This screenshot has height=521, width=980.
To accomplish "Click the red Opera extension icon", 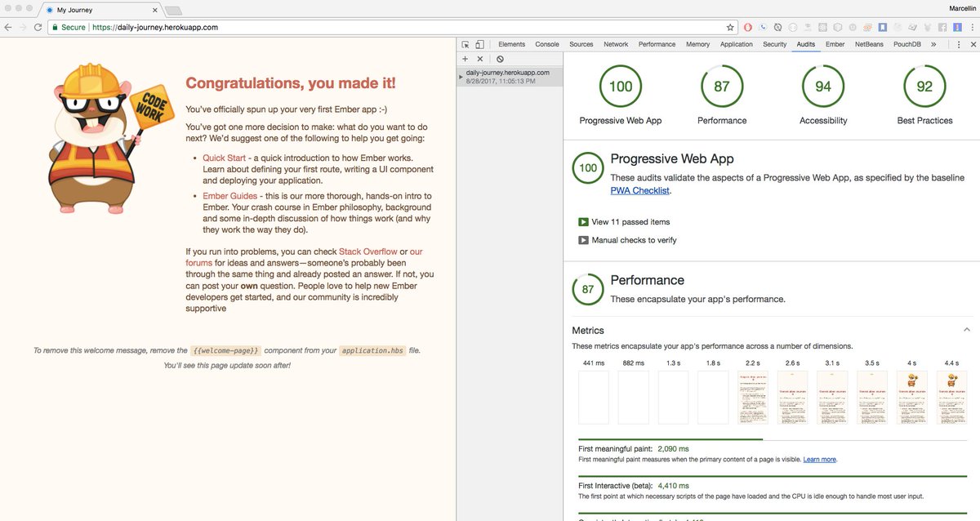I will click(x=748, y=27).
